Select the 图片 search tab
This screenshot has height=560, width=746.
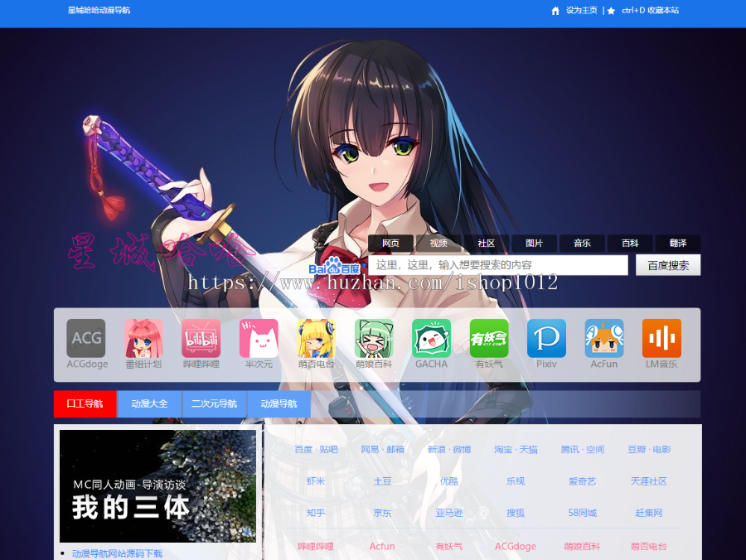(x=535, y=243)
